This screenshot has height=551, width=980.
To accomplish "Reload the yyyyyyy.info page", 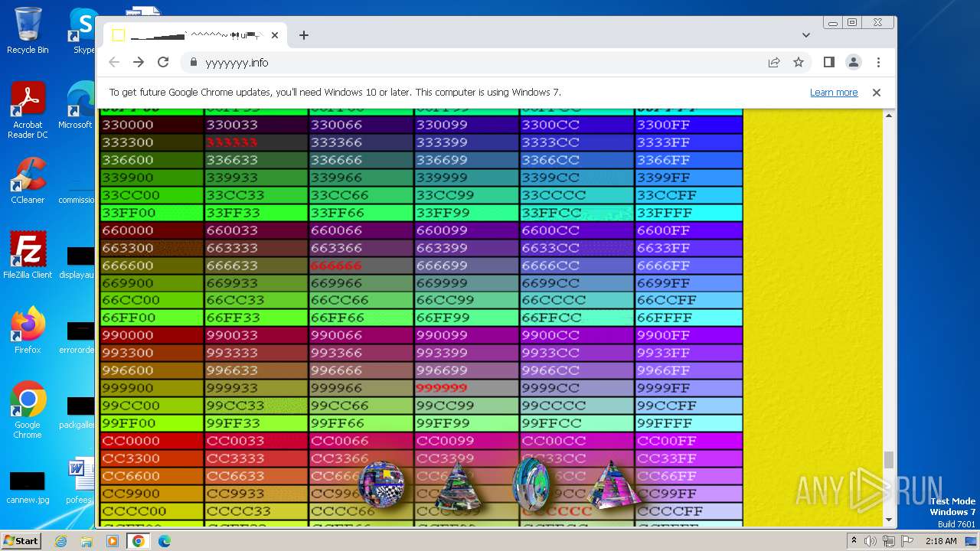I will tap(163, 62).
